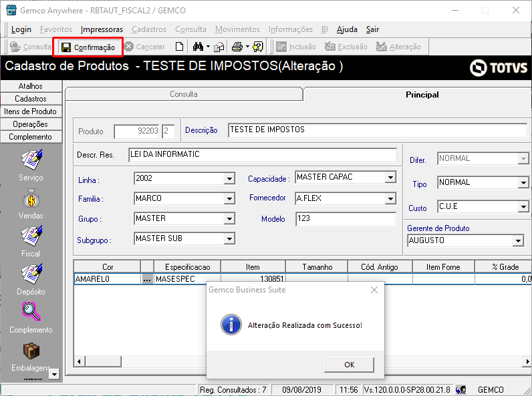Click the help question mark icon
This screenshot has width=532, height=396.
(x=258, y=47)
